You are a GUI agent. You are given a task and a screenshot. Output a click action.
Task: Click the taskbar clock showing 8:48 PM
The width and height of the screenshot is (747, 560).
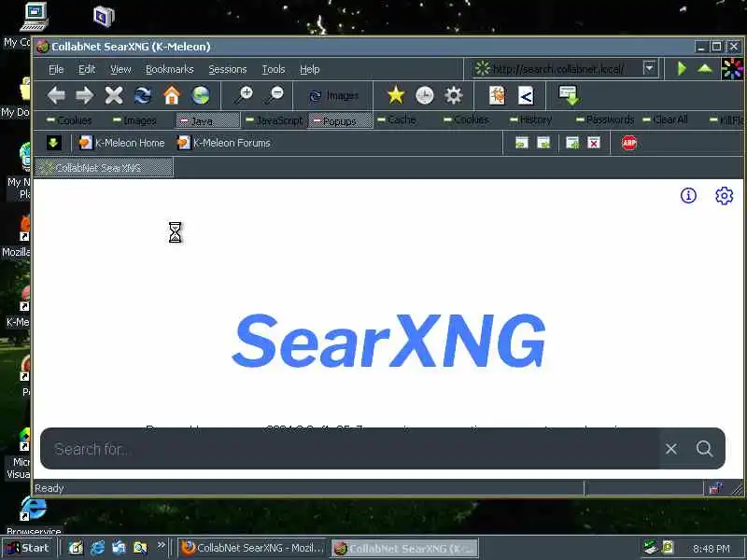(x=711, y=549)
